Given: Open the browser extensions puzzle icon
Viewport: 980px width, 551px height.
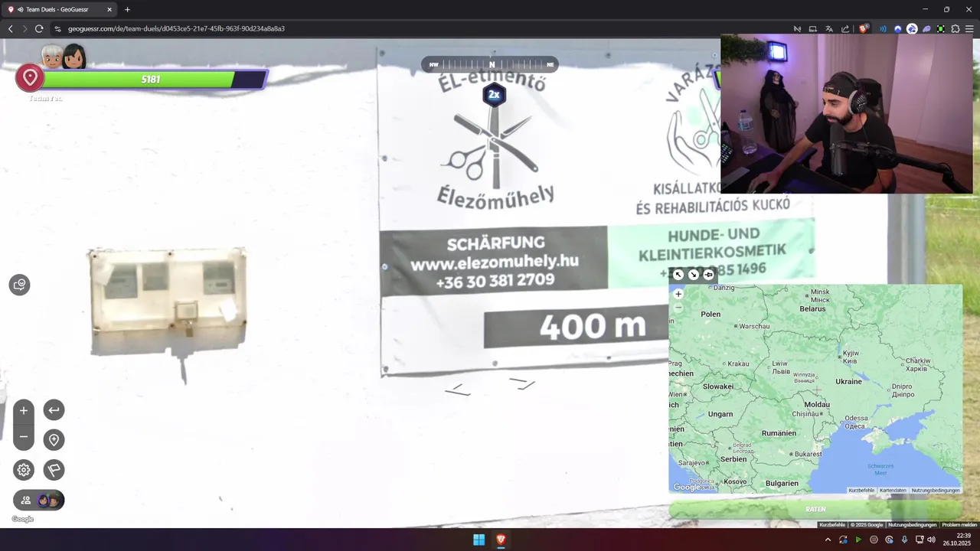Looking at the screenshot, I should (x=955, y=29).
